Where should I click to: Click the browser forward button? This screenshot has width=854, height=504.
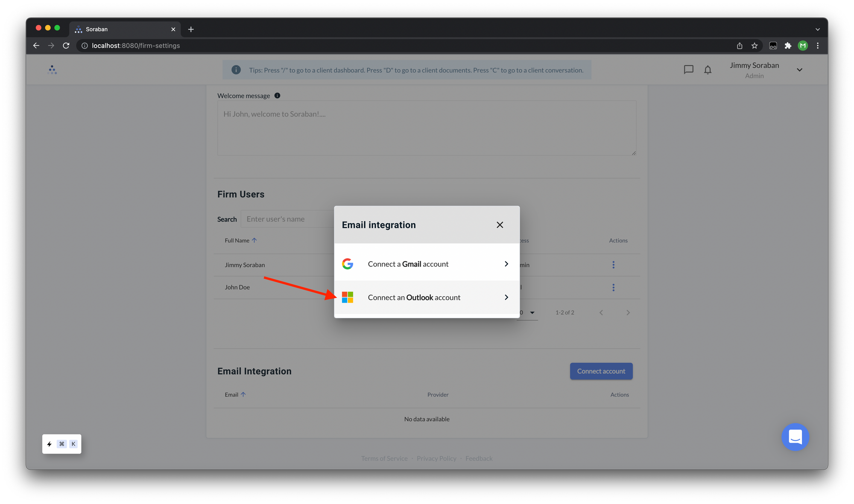(x=51, y=46)
